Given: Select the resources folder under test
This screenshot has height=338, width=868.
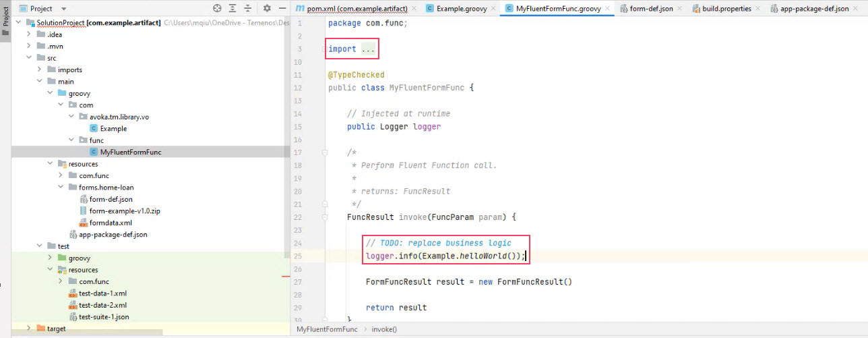Looking at the screenshot, I should click(83, 270).
